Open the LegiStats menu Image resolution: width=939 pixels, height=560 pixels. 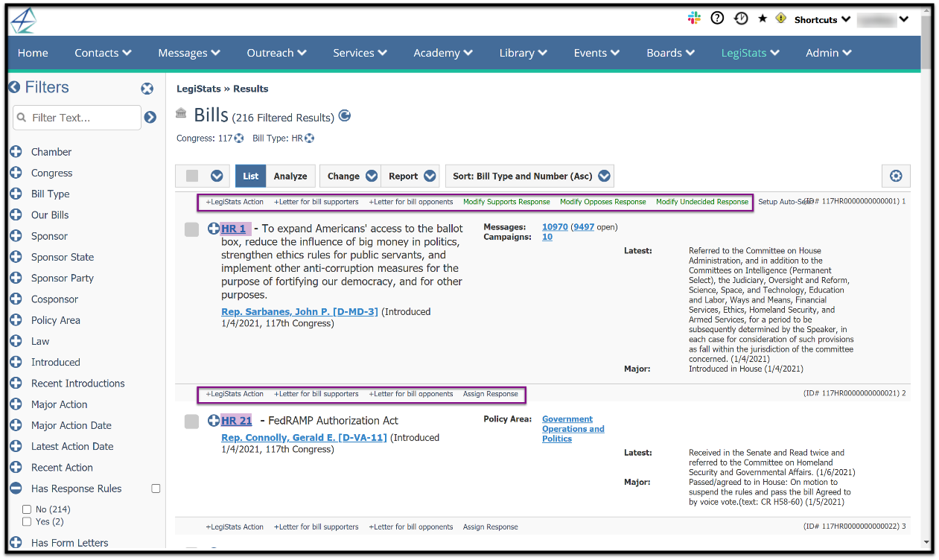750,53
